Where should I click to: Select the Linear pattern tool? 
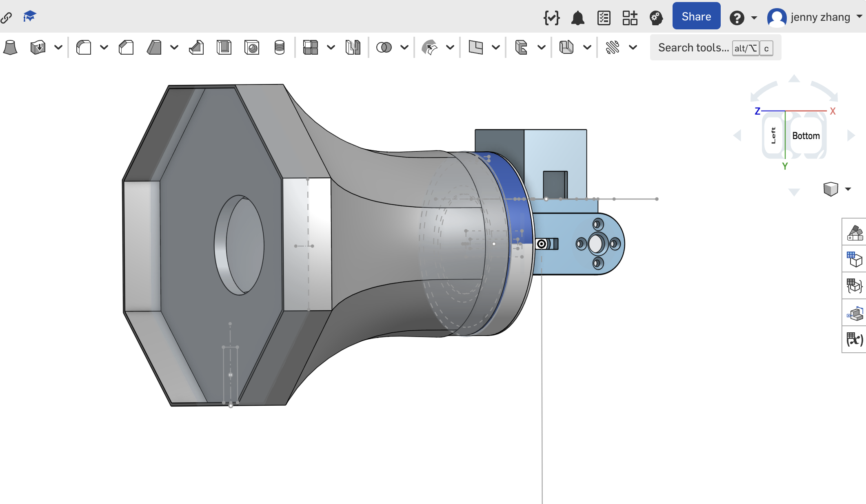311,48
